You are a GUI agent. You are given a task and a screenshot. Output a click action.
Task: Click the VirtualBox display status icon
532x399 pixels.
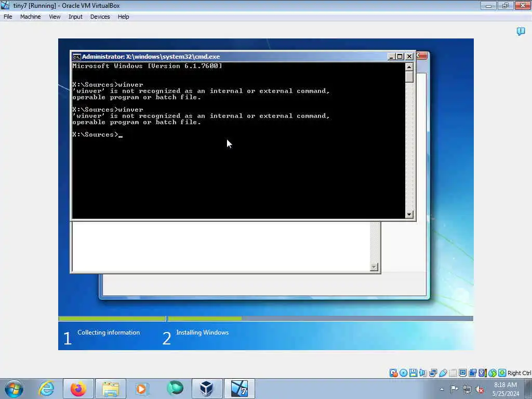[x=462, y=373]
